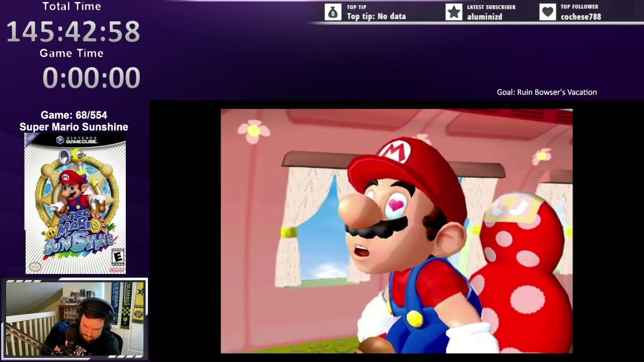
Task: Click the heart top follower icon
Action: click(547, 12)
